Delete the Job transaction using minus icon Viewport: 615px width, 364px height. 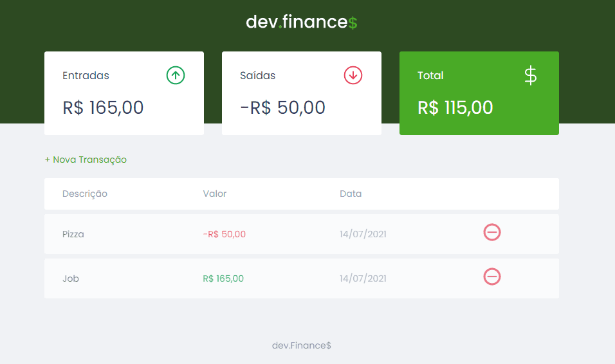tap(492, 277)
